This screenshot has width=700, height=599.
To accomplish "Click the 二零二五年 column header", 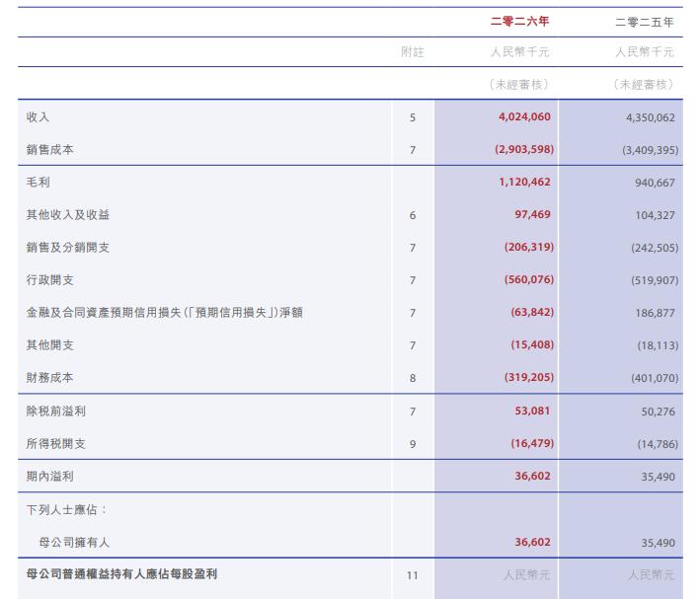I will 644,23.
